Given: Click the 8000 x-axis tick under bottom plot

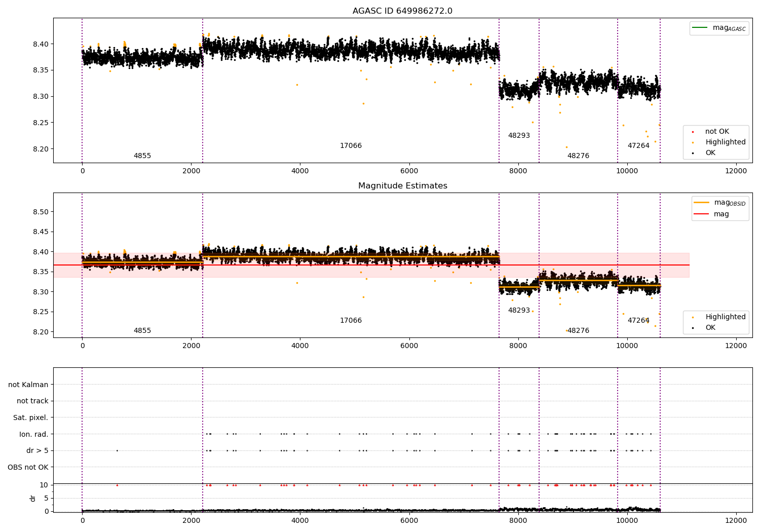Looking at the screenshot, I should click(518, 520).
